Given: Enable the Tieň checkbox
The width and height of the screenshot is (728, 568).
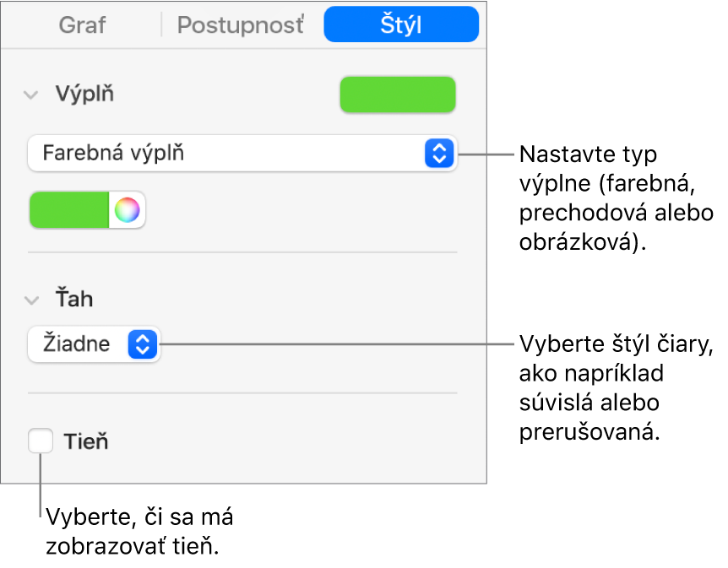Looking at the screenshot, I should (x=40, y=441).
